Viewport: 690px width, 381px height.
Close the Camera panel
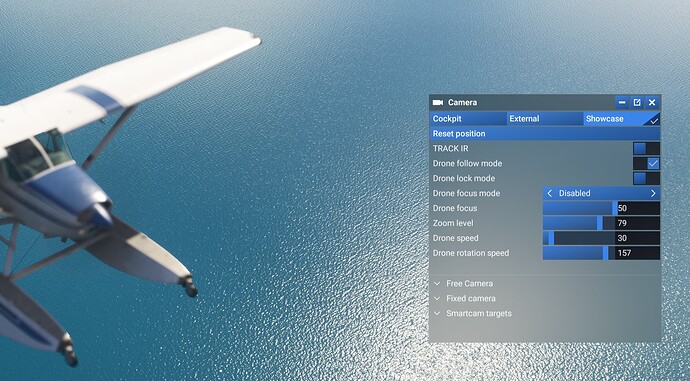652,103
